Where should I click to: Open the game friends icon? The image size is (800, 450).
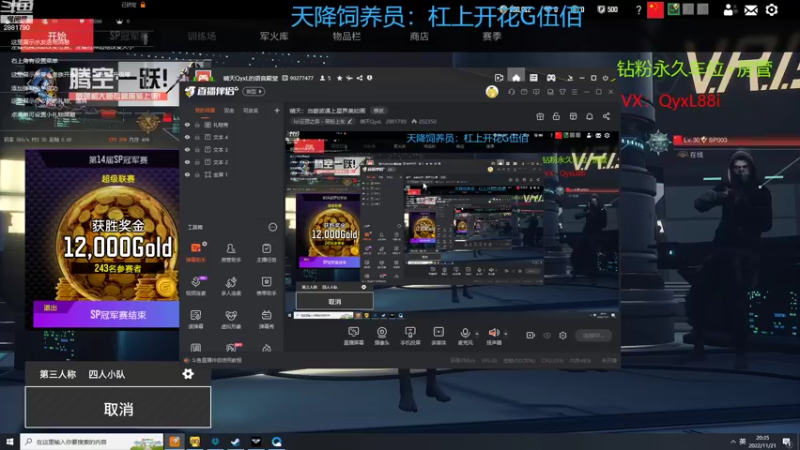pyautogui.click(x=729, y=10)
